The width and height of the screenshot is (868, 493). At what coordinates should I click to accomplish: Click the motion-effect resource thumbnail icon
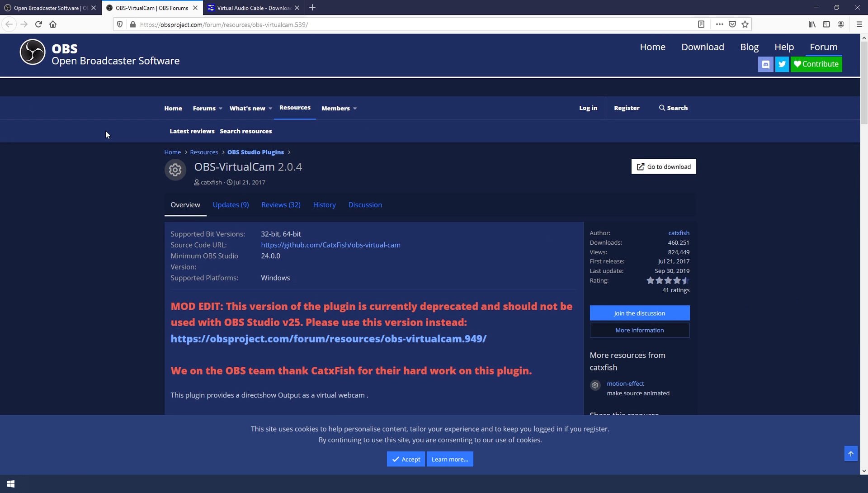click(x=595, y=384)
